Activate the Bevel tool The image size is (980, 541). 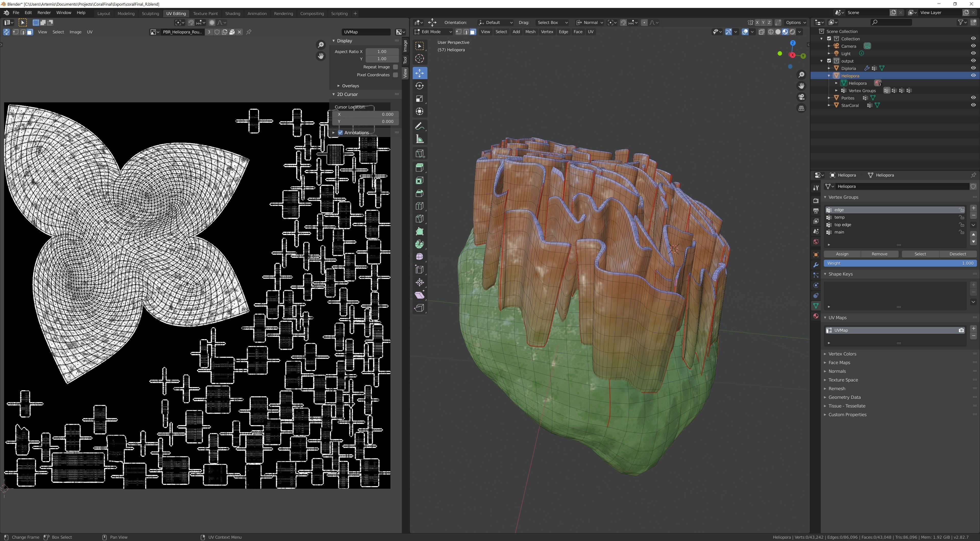point(420,193)
